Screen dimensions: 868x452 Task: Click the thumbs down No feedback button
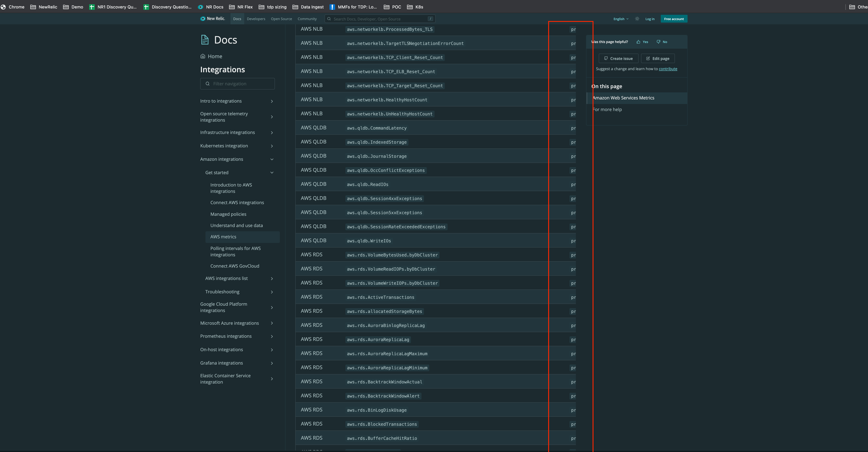pyautogui.click(x=662, y=42)
